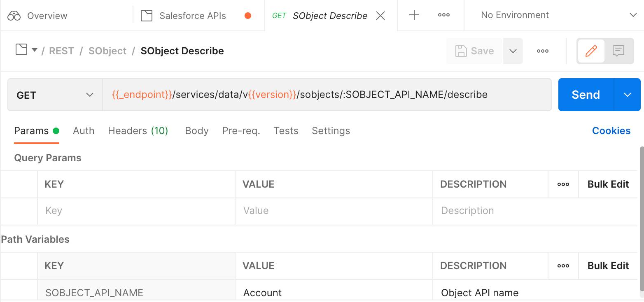
Task: Open a new tab with plus icon
Action: 414,16
